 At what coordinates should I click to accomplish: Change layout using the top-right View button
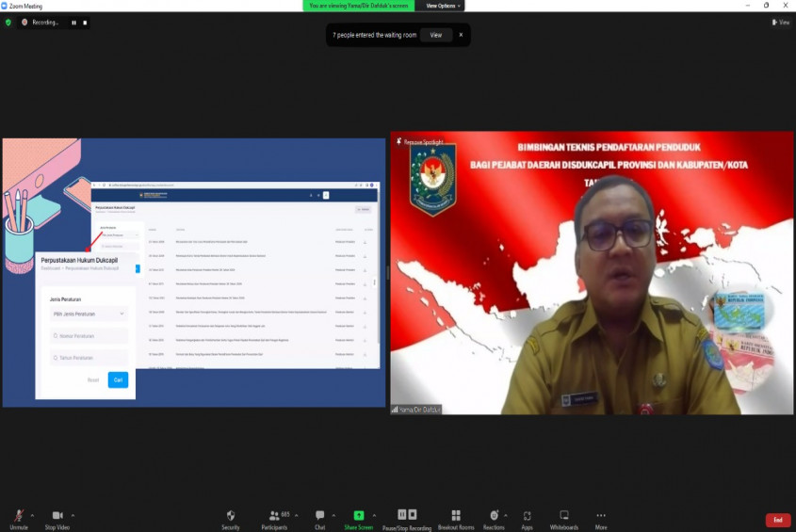781,22
